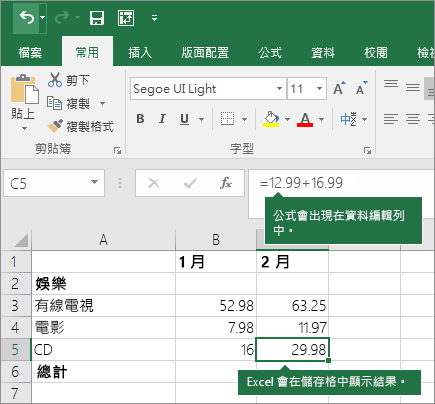Screen dimensions: 435x404
Task: Expand the fill color dropdown arrow
Action: [287, 119]
